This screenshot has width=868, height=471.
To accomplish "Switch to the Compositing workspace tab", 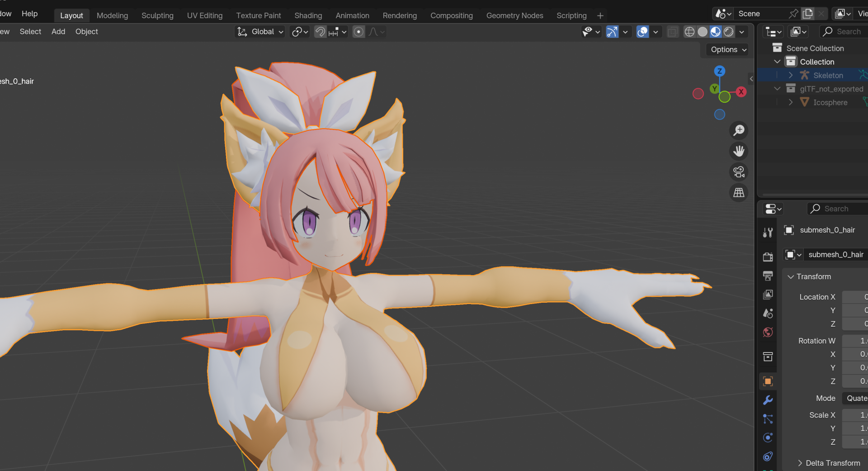I will pyautogui.click(x=452, y=15).
